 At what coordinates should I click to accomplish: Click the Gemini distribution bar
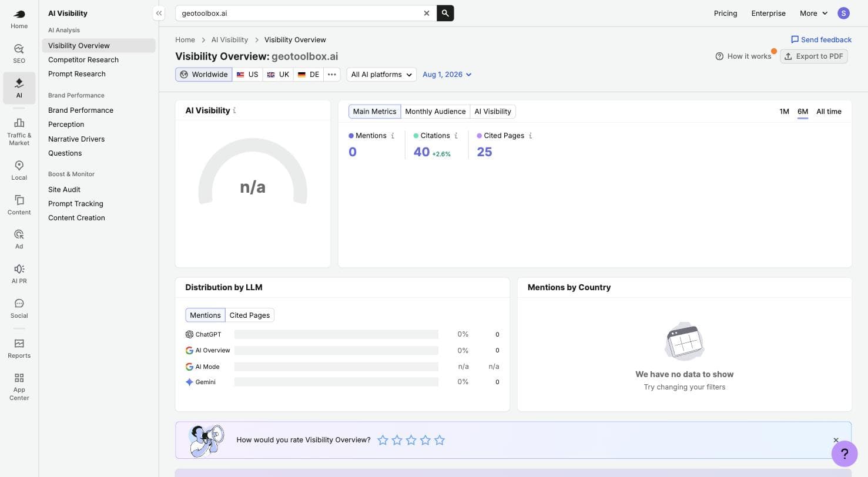[336, 382]
